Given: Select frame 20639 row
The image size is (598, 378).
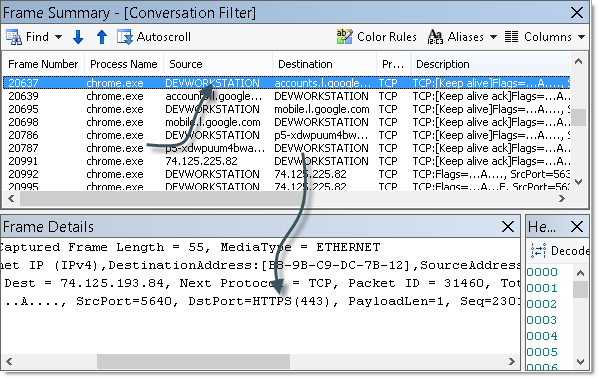Looking at the screenshot, I should (x=287, y=96).
